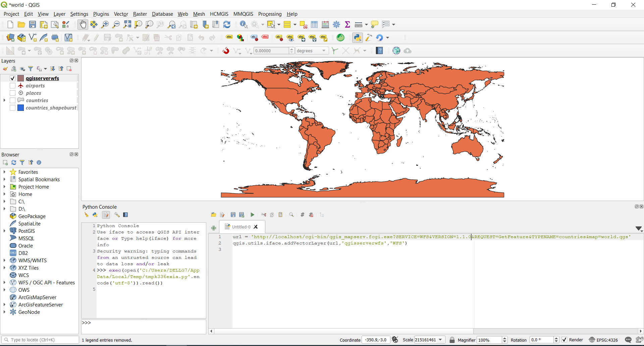Enable the places layer checkbox
This screenshot has height=346, width=644.
(x=12, y=93)
